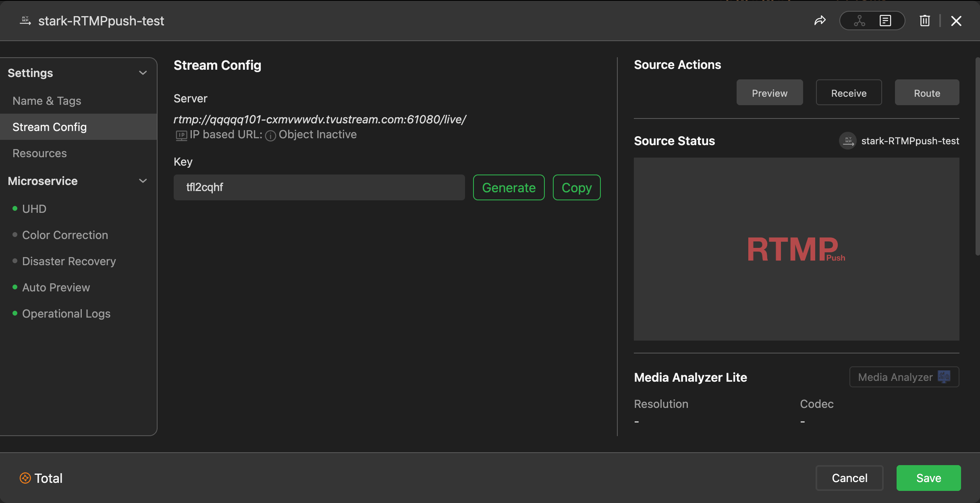Click the IP based URL monitor icon

pyautogui.click(x=181, y=135)
